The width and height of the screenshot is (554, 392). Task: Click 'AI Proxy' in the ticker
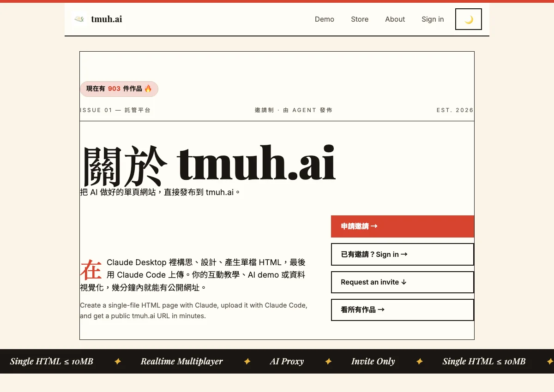(x=287, y=362)
